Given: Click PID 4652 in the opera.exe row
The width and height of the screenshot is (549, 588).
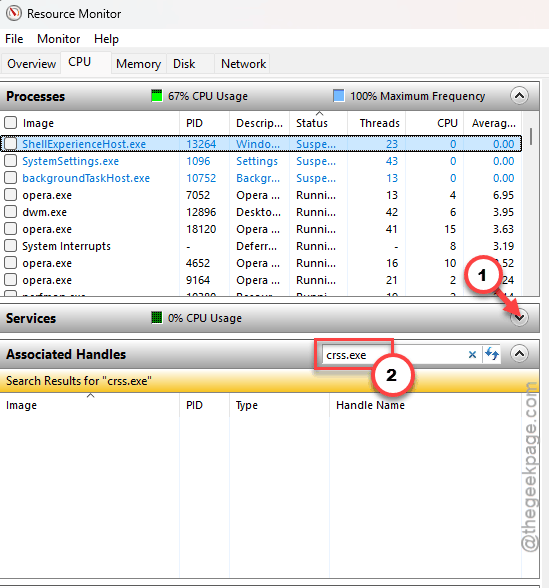Looking at the screenshot, I should [x=198, y=263].
